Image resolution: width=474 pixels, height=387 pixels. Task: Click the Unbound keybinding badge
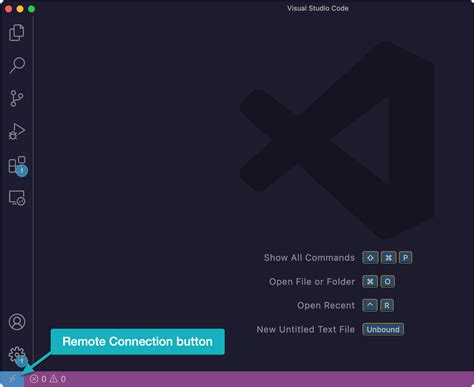(x=383, y=329)
